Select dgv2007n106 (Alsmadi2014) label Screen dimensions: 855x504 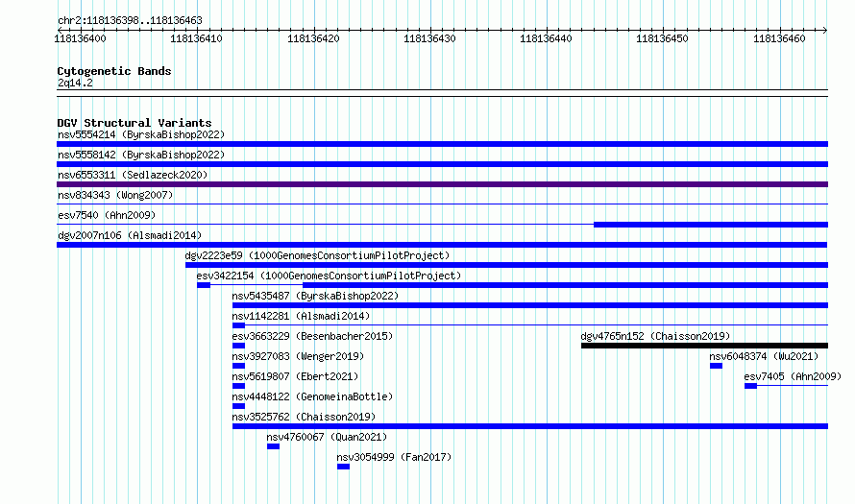(130, 235)
